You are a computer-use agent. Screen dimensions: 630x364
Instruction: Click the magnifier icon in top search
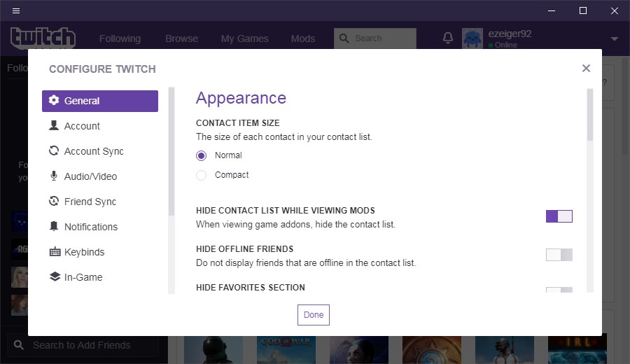click(x=344, y=38)
